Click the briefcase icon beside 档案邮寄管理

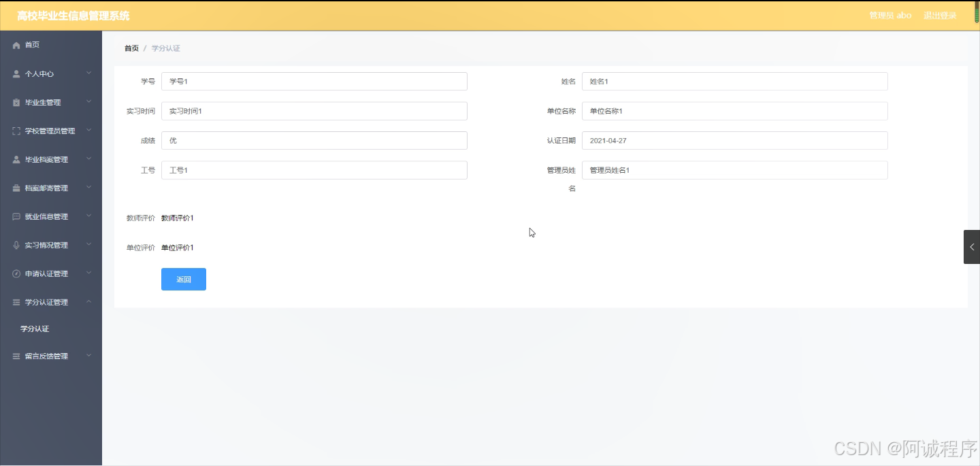[16, 188]
